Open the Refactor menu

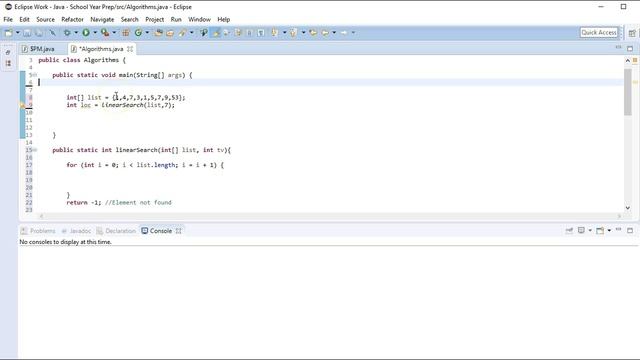point(72,19)
